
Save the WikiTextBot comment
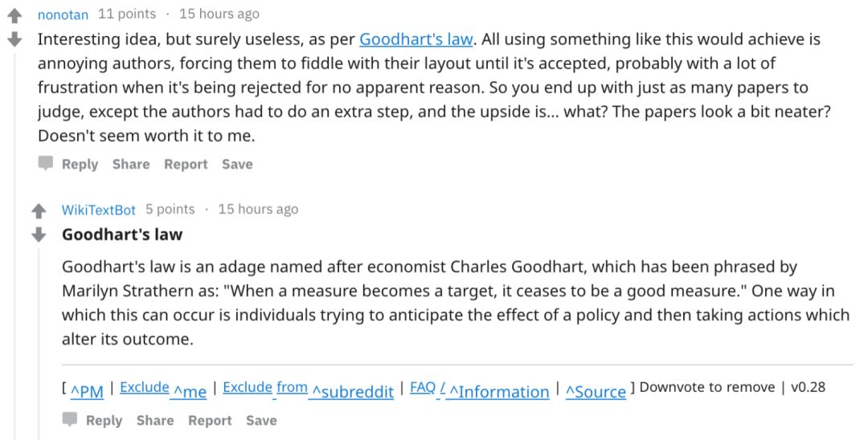pos(261,421)
